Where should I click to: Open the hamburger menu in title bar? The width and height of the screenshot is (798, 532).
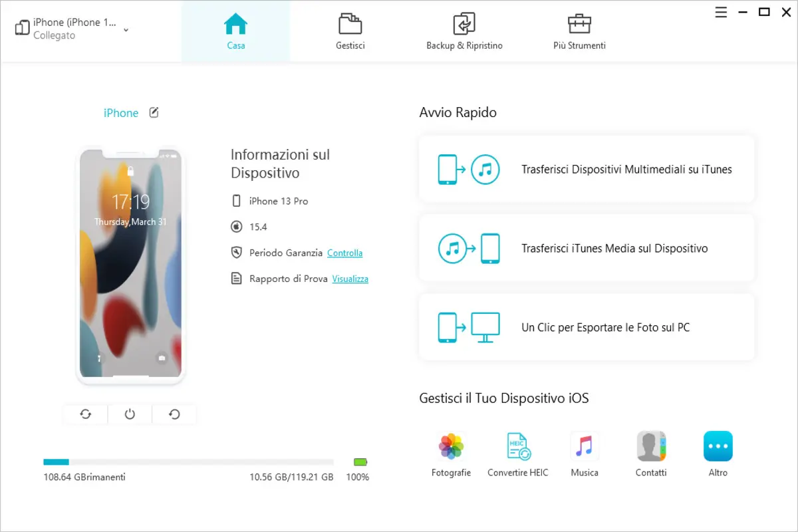tap(722, 12)
